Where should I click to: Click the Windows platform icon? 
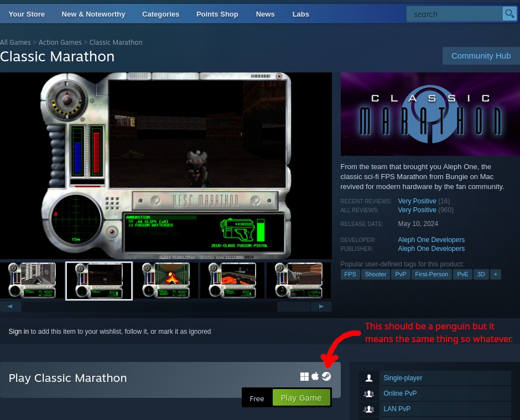[304, 376]
